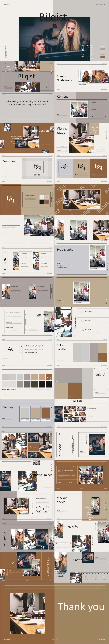109x644 pixels.
Task: Click the brown swatch on the cover slide
Action: [x=103, y=57]
